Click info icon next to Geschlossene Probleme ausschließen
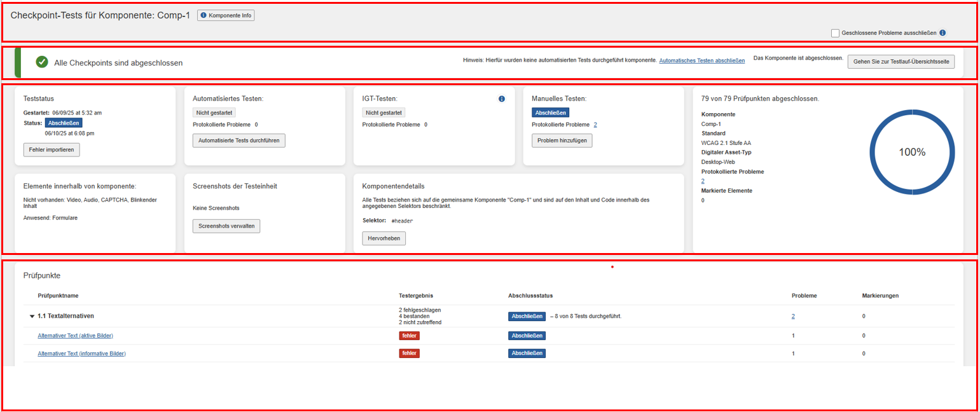Viewport: 980px width, 412px height. [x=942, y=33]
